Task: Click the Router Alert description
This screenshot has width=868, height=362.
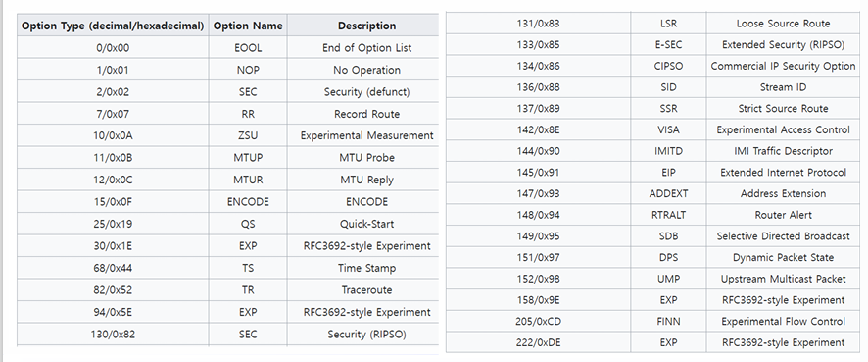Action: (x=783, y=215)
